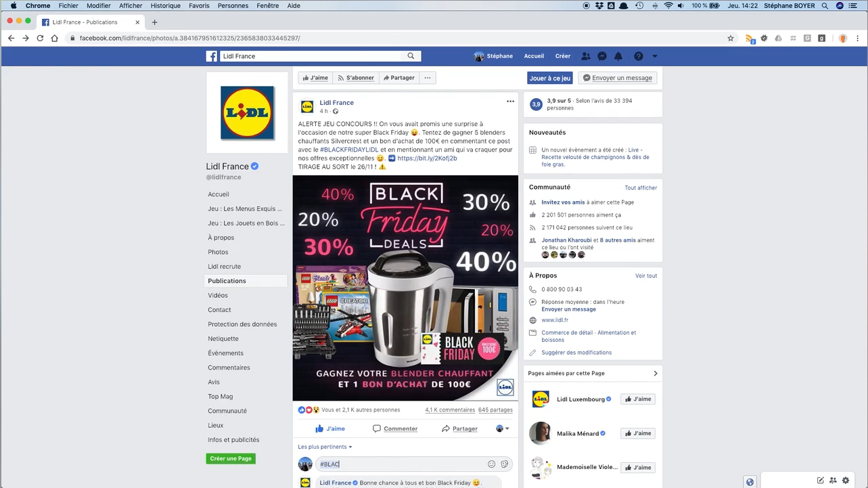Toggle J'aime for Malika Ménard page

click(x=638, y=433)
